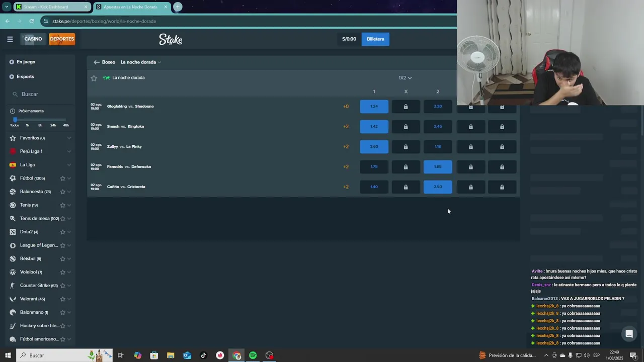
Task: Switch to the CASINO tab
Action: pos(33,39)
